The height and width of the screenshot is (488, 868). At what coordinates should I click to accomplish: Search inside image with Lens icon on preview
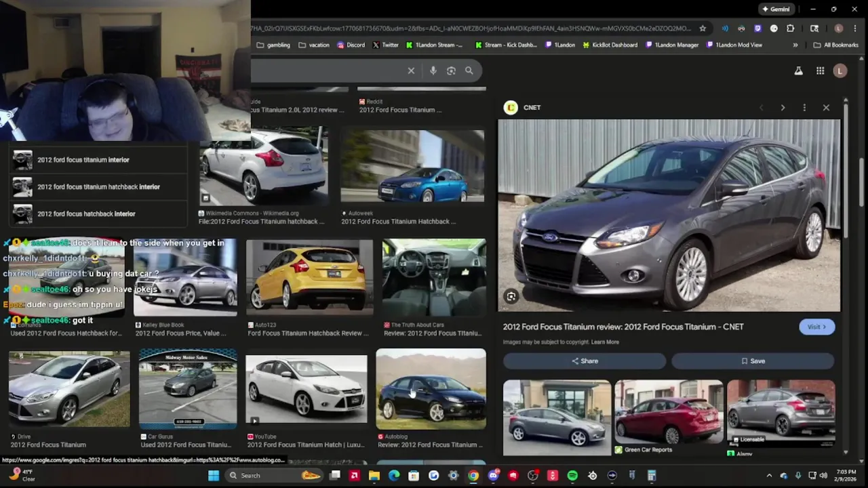click(511, 296)
